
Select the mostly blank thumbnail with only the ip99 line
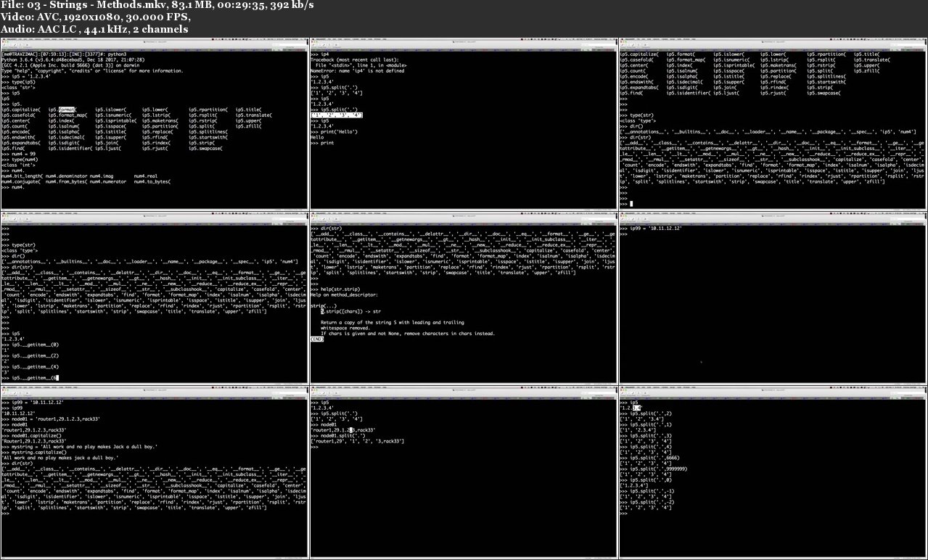tap(773, 297)
